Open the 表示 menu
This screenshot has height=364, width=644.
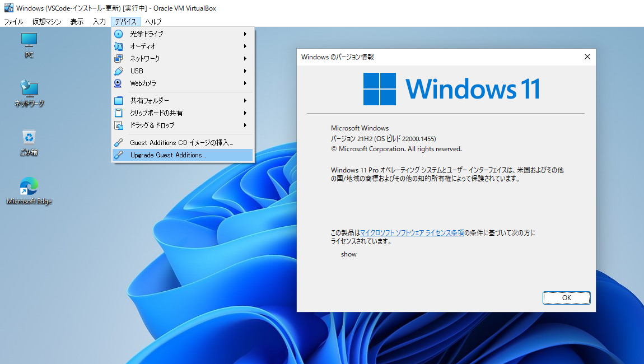77,22
